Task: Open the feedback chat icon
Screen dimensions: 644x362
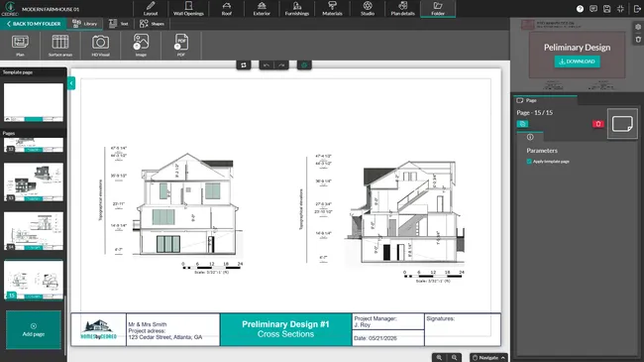Action: pyautogui.click(x=593, y=9)
